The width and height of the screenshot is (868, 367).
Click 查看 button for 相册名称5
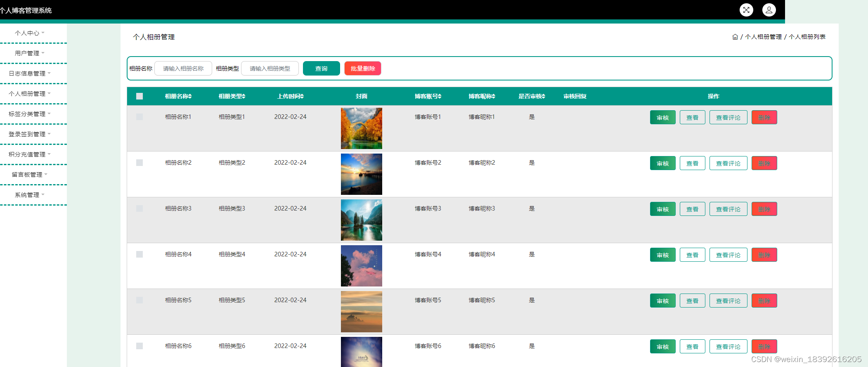(x=693, y=301)
